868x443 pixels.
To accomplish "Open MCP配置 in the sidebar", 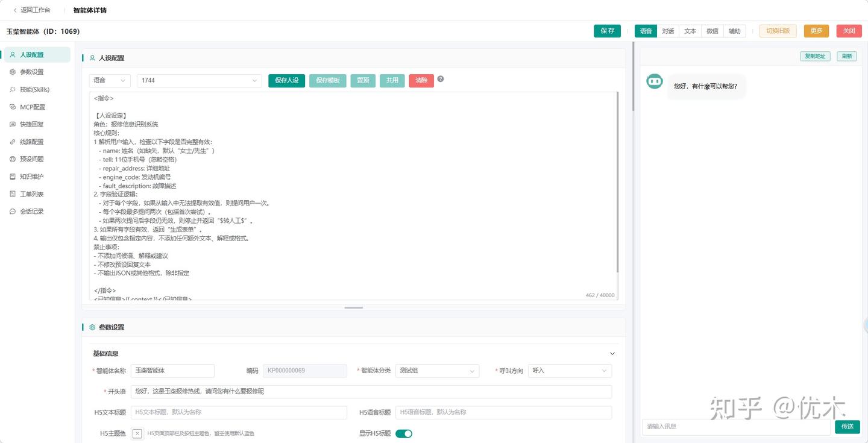I will [x=37, y=107].
